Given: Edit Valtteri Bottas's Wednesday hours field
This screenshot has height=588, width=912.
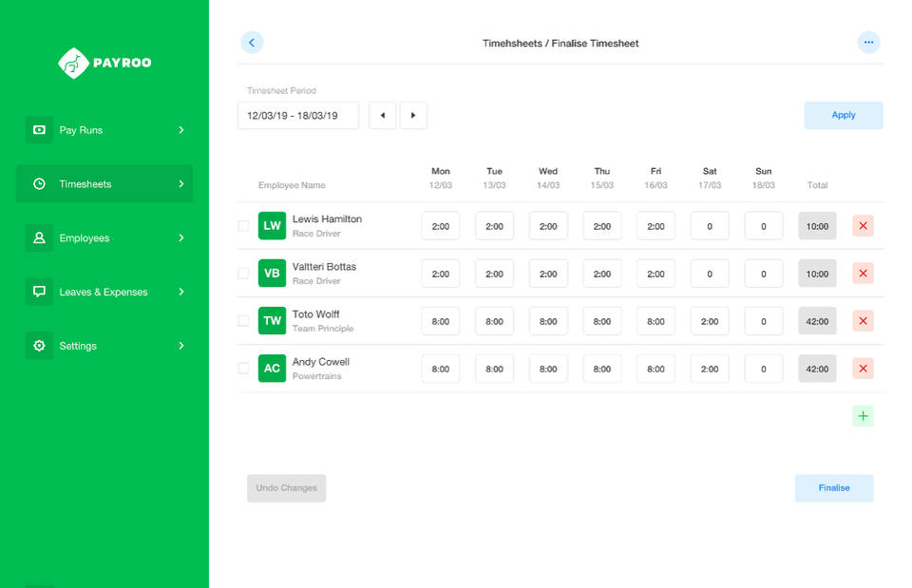Looking at the screenshot, I should point(548,274).
